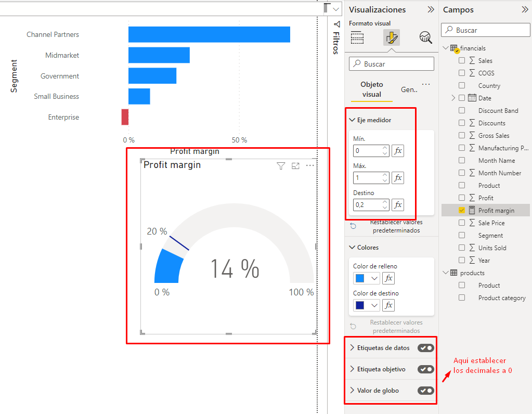Open the Color de destino dropdown
Viewport: 532px width, 414px height.
pyautogui.click(x=374, y=305)
